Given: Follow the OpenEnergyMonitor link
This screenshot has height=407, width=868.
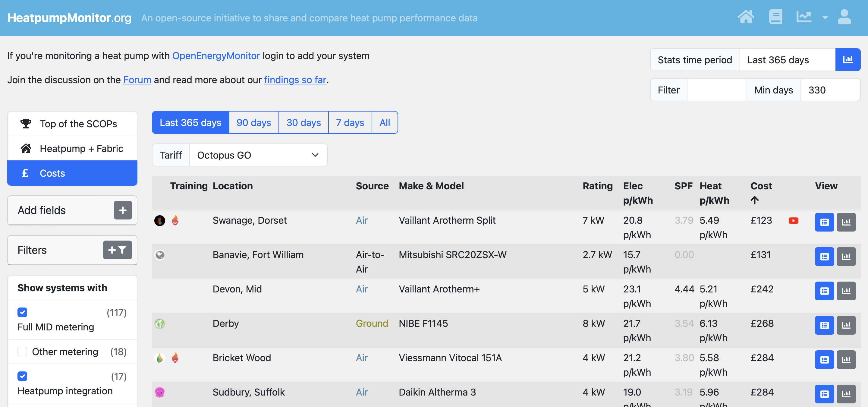Looking at the screenshot, I should point(216,55).
